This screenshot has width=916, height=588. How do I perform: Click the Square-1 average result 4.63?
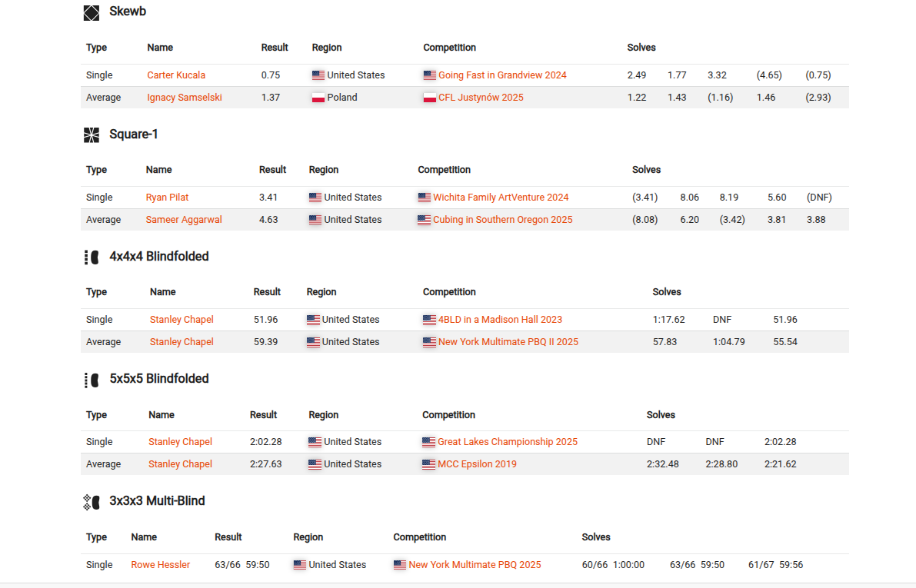coord(268,220)
